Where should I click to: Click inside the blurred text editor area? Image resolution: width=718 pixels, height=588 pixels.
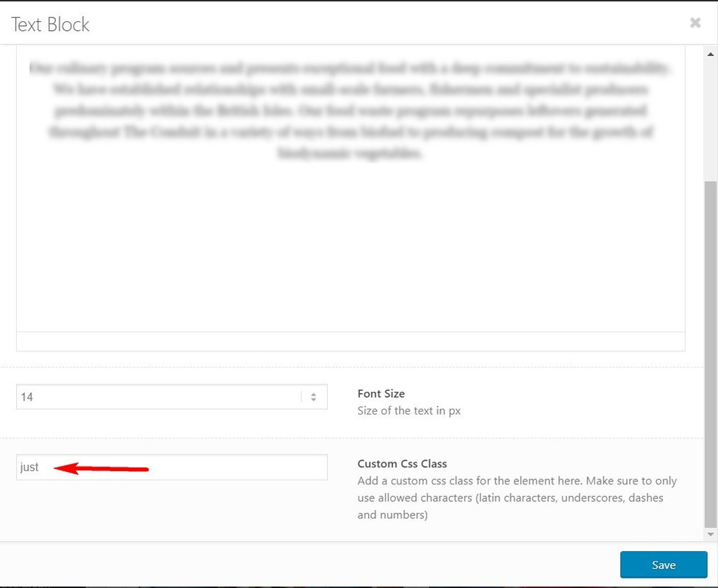(351, 189)
